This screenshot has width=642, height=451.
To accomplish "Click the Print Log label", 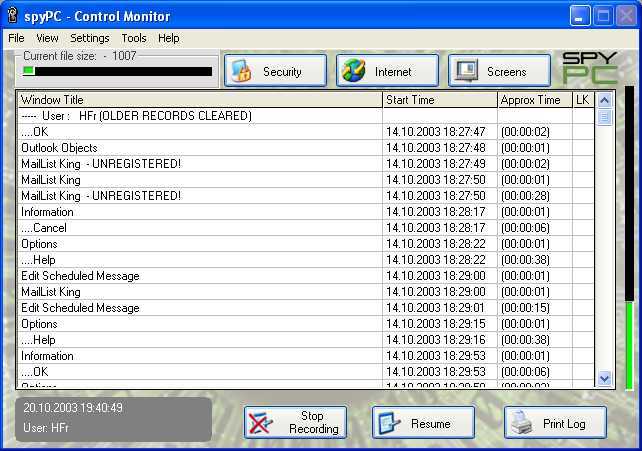I will pos(564,423).
